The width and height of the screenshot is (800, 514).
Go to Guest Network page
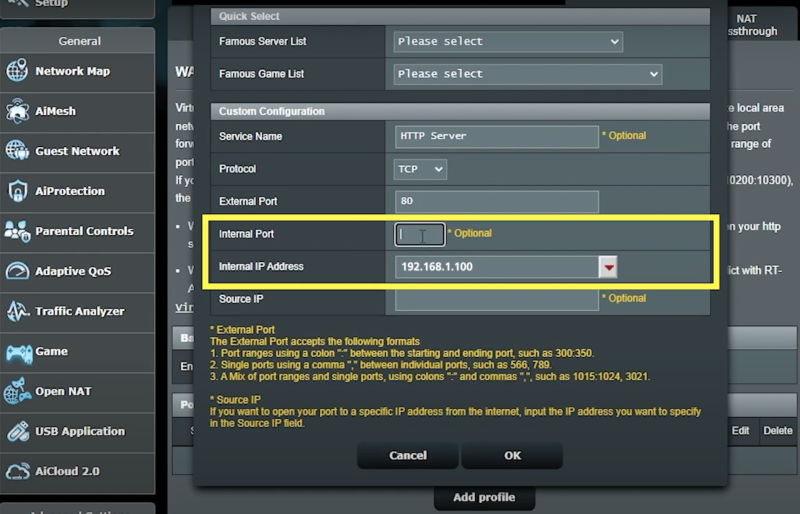[78, 151]
